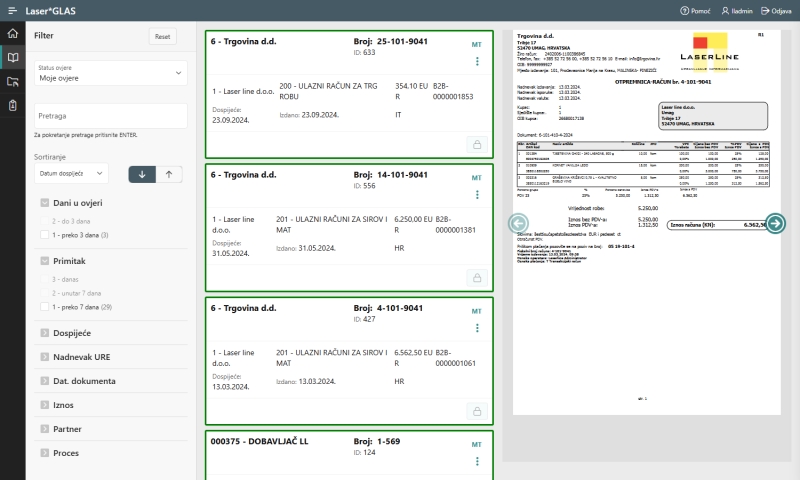Click the lock icon on card ID 556
This screenshot has width=800, height=480.
coord(477,278)
